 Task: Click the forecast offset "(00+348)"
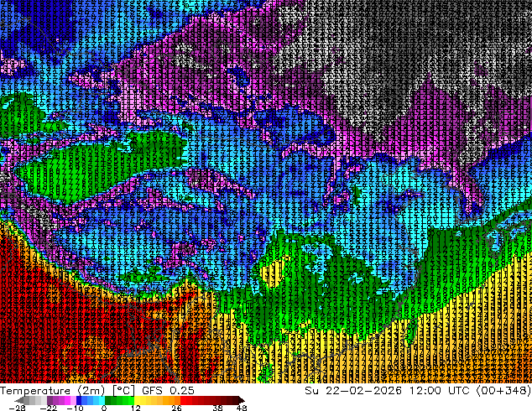503,390
